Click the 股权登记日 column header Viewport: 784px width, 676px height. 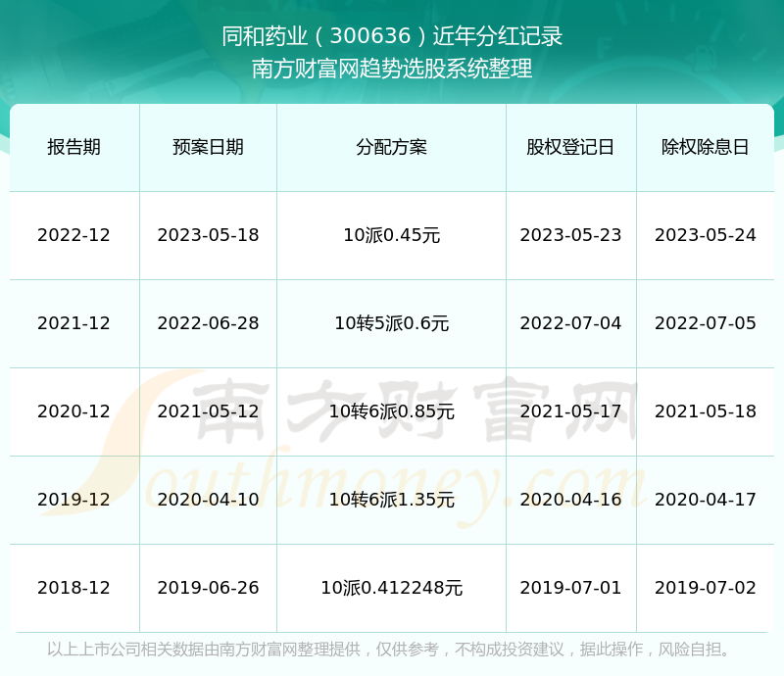tap(570, 147)
